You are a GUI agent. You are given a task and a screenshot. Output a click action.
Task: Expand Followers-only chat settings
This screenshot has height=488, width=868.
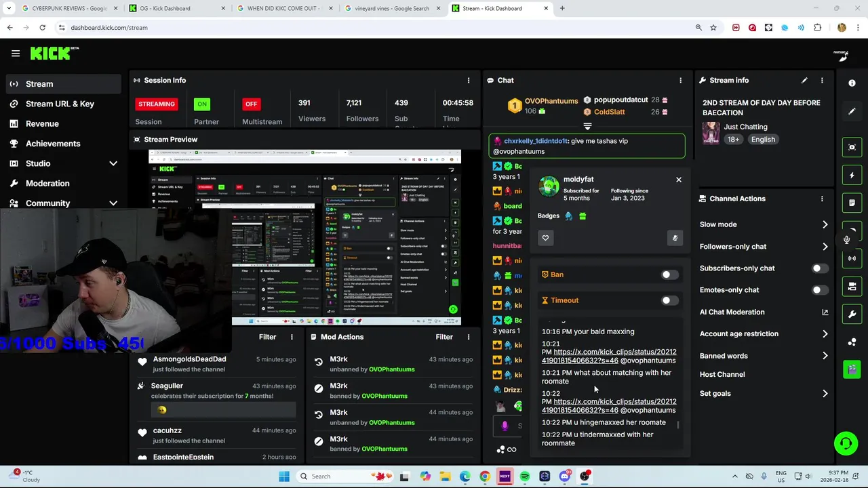coord(825,247)
